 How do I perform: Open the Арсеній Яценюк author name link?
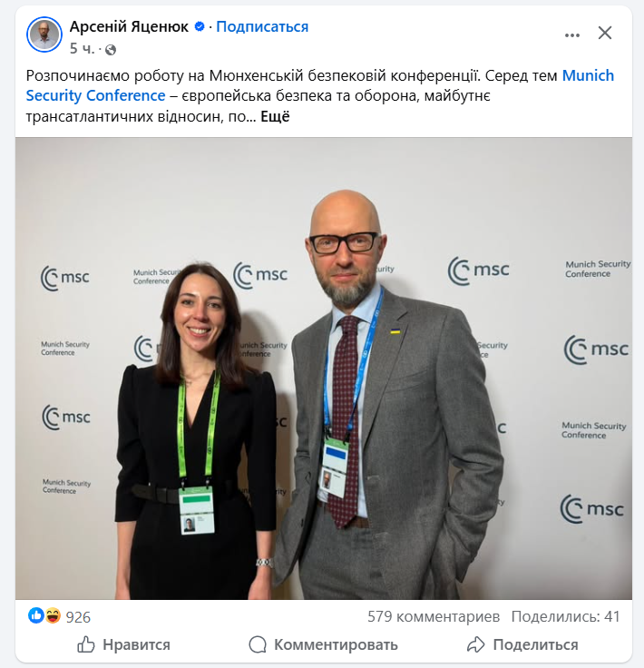pyautogui.click(x=129, y=26)
